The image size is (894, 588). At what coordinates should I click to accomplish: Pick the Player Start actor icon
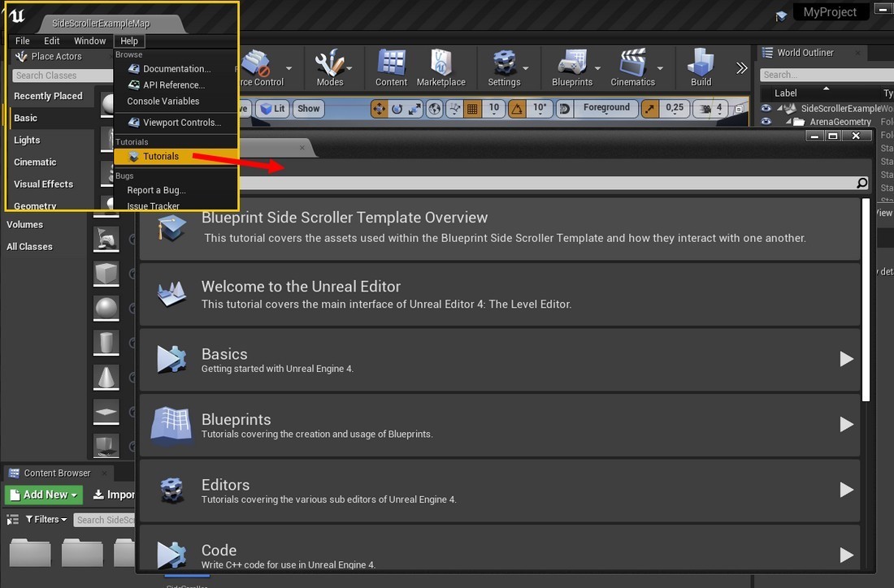[x=106, y=239]
